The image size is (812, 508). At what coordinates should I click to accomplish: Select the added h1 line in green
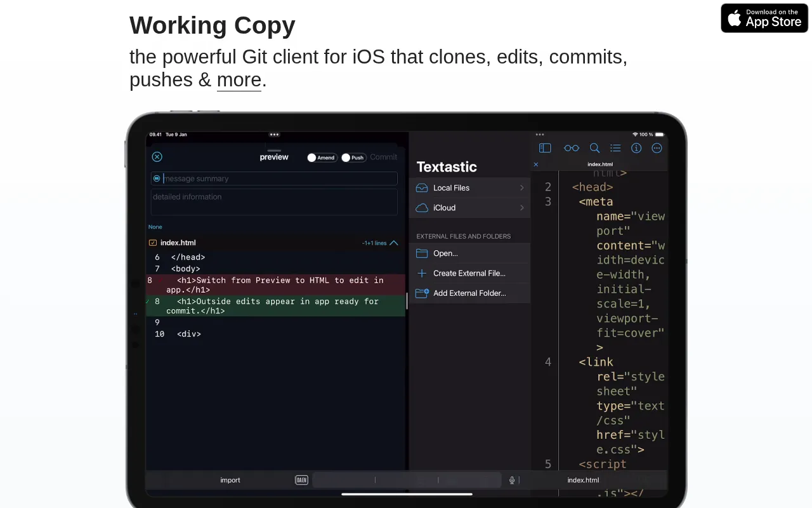click(x=275, y=305)
